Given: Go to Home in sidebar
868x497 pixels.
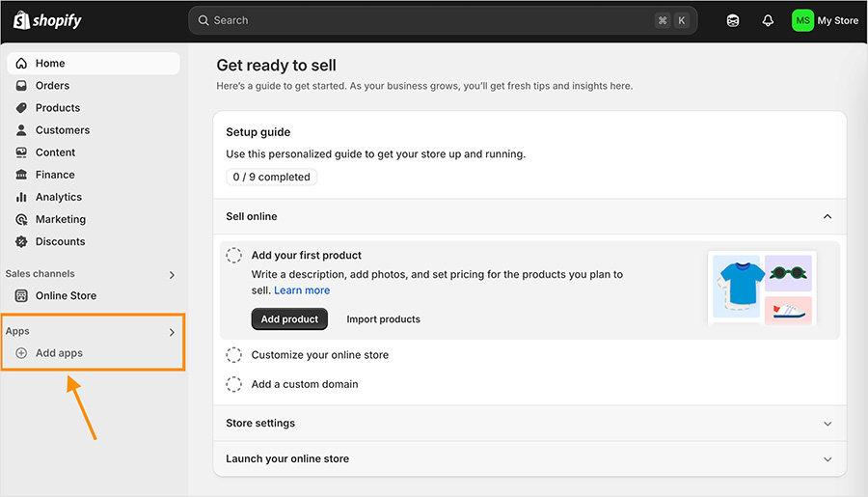Looking at the screenshot, I should pyautogui.click(x=93, y=63).
